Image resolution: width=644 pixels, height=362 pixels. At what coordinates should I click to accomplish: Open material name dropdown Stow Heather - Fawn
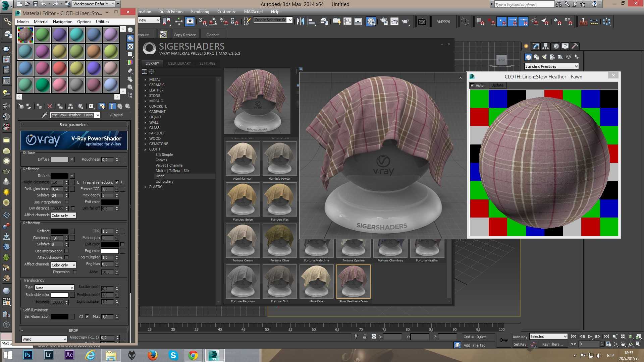[97, 115]
